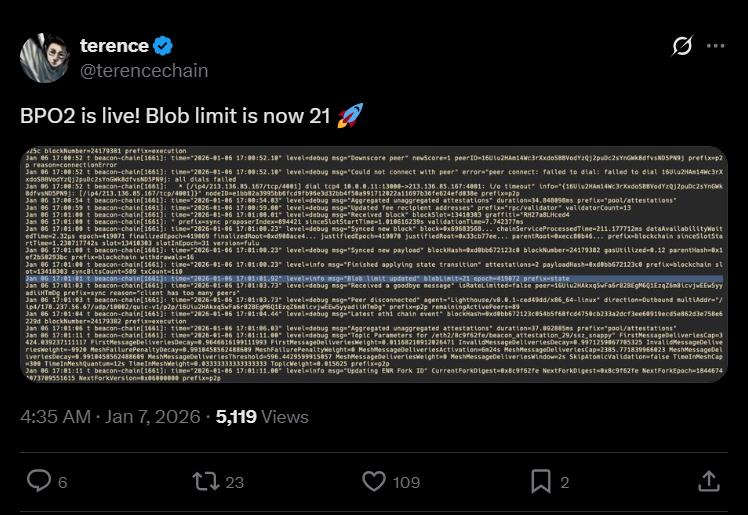Click the reply speech bubble icon

(38, 482)
